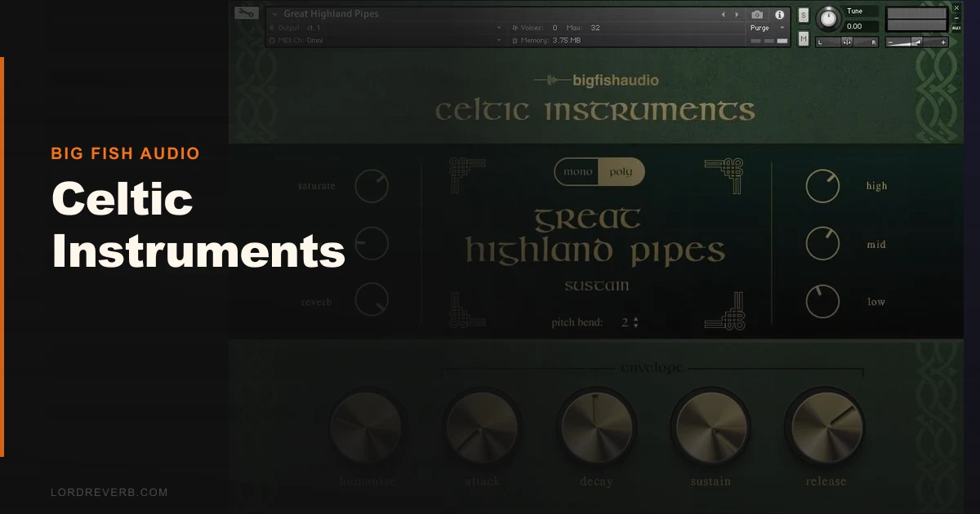The width and height of the screenshot is (980, 514).
Task: Open the MIDI Ch Omni dropdown
Action: tap(384, 40)
